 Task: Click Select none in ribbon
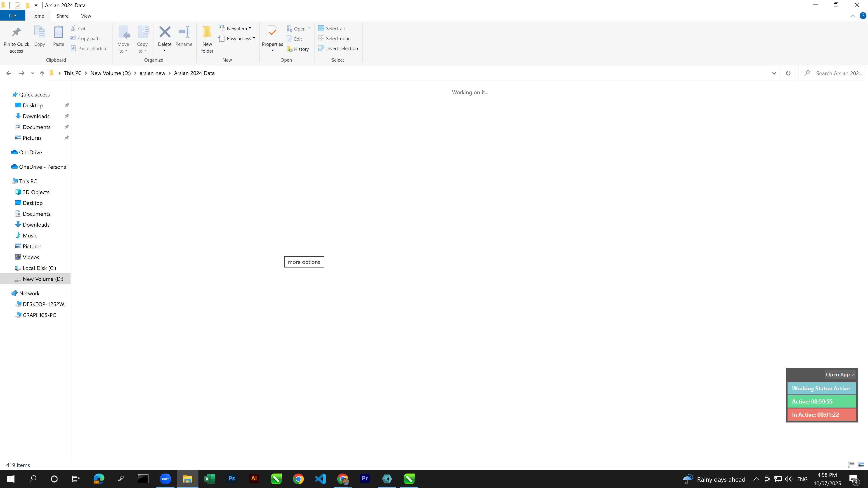[335, 38]
